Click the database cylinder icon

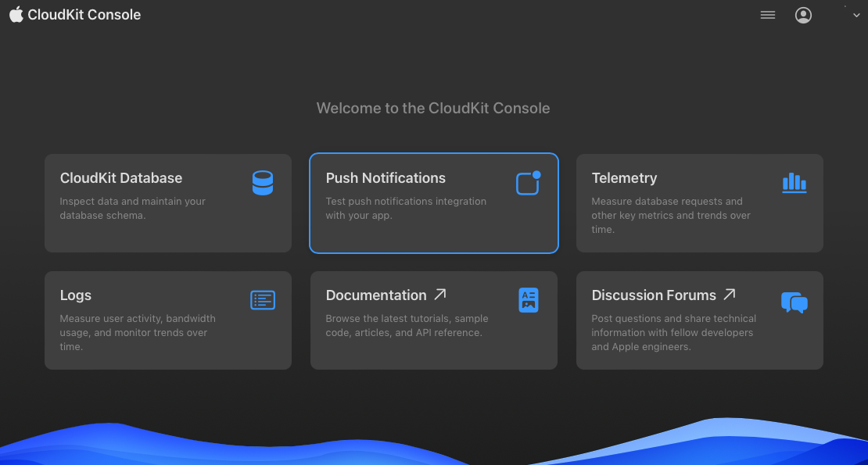[x=263, y=183]
